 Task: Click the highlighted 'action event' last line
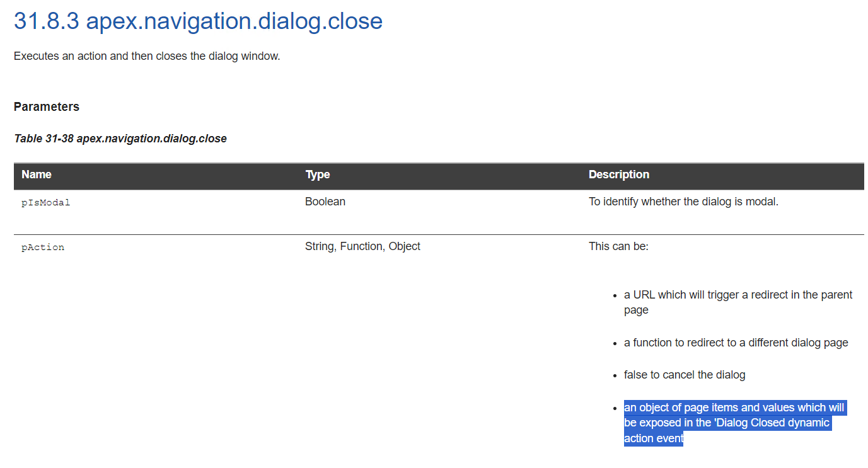click(653, 438)
